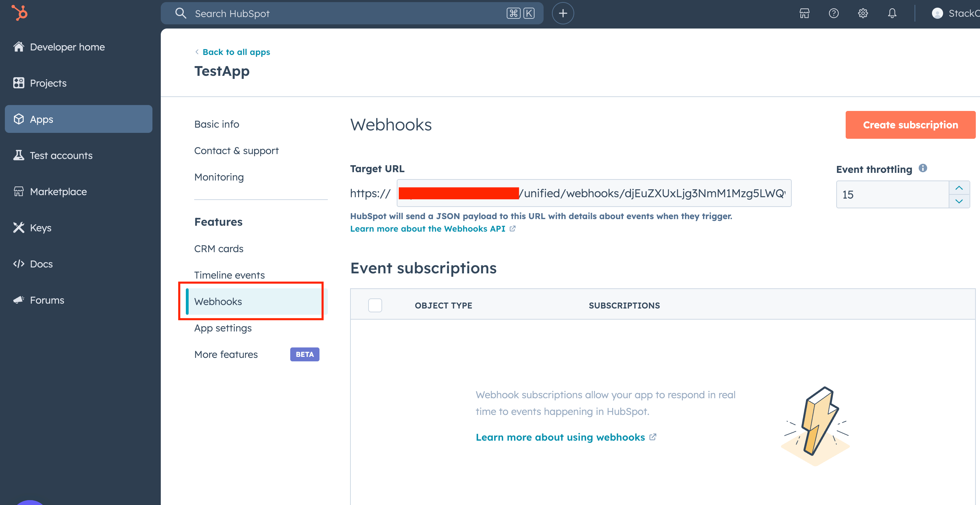980x505 pixels.
Task: Click the OBJECT TYPE column header
Action: [443, 305]
